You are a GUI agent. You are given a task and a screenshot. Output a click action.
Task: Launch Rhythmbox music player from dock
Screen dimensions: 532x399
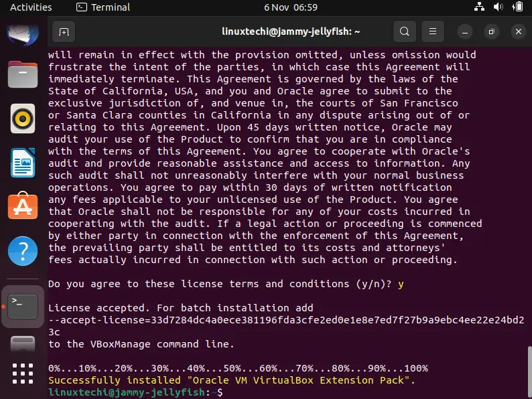point(23,118)
